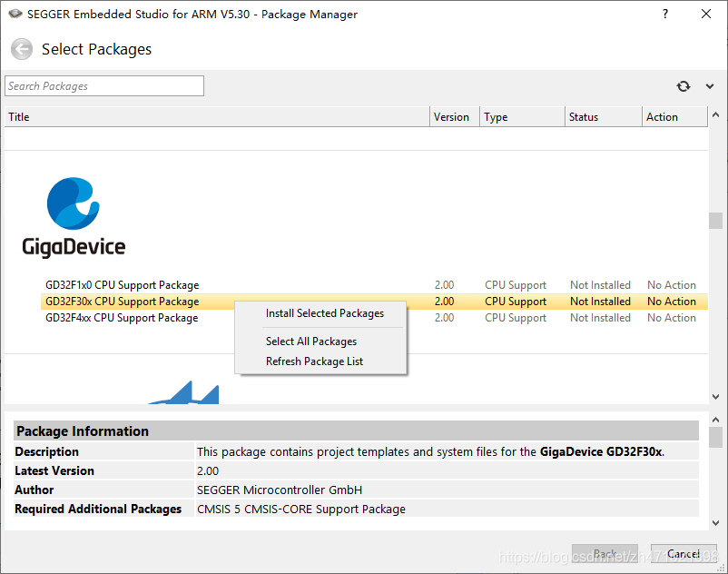Viewport: 728px width, 574px height.
Task: Click No Action in the GD32F30x row
Action: [x=672, y=302]
